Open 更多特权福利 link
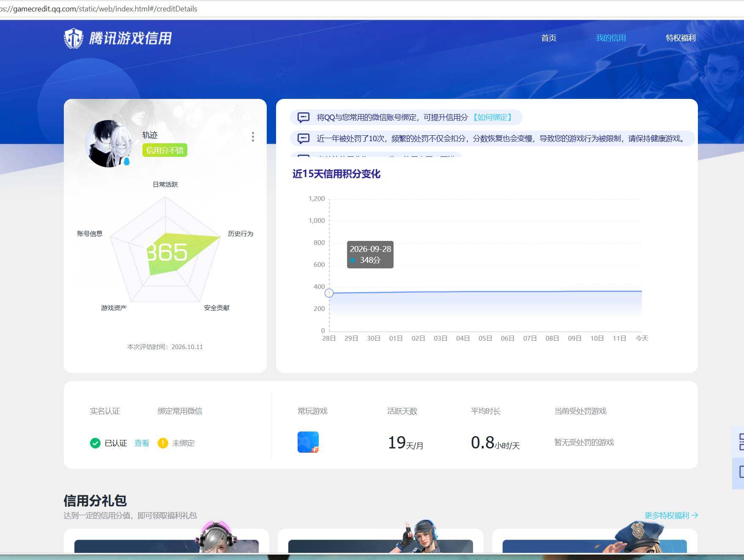744x560 pixels. tap(671, 515)
